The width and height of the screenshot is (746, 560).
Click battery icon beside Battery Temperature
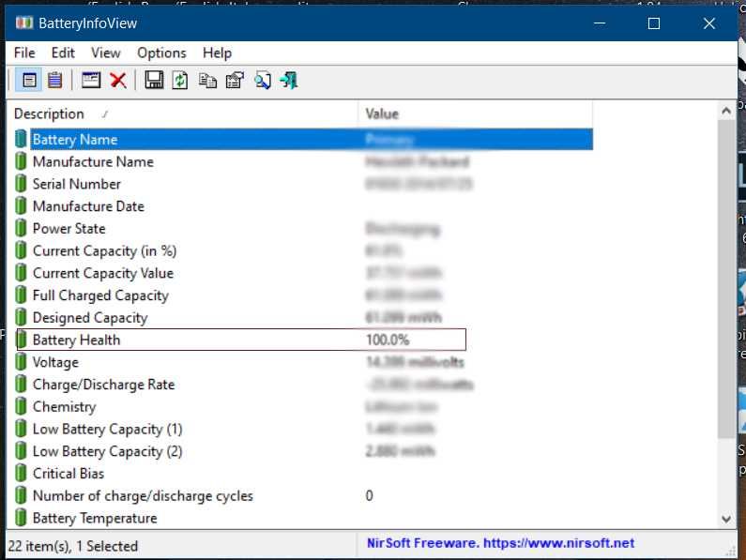point(21,518)
